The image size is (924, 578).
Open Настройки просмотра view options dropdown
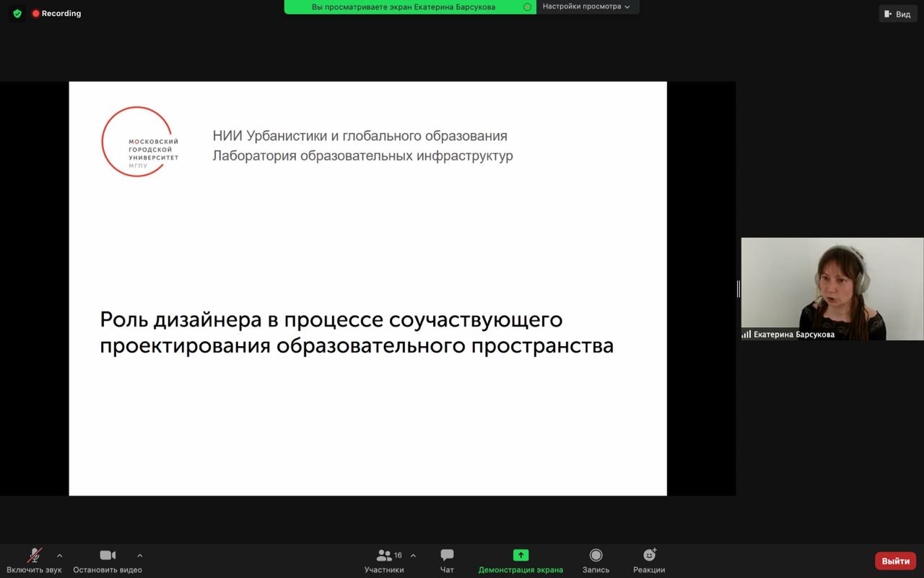[586, 7]
